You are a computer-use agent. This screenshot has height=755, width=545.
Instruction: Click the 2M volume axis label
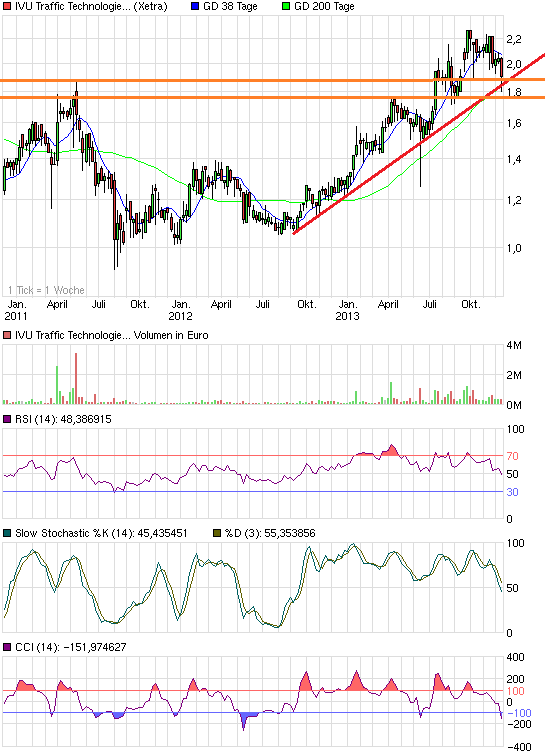[x=514, y=375]
